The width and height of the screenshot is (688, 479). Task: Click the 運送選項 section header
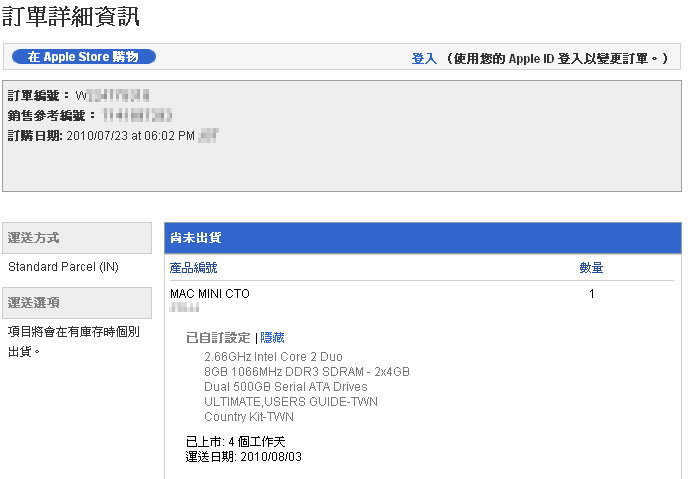point(77,303)
